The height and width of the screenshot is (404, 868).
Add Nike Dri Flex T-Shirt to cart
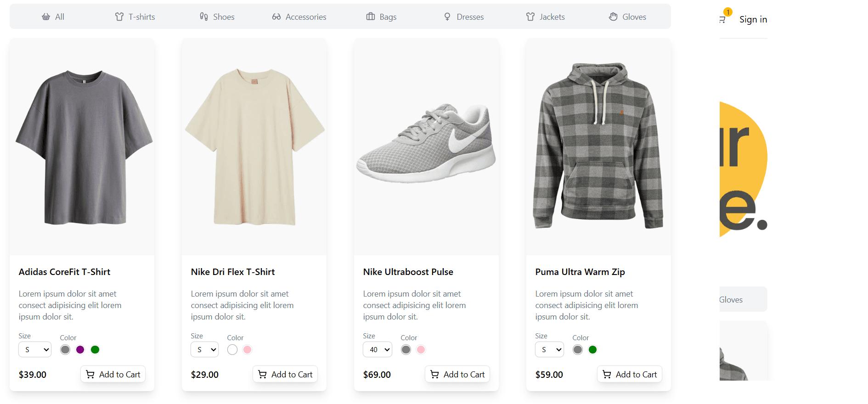pos(285,374)
